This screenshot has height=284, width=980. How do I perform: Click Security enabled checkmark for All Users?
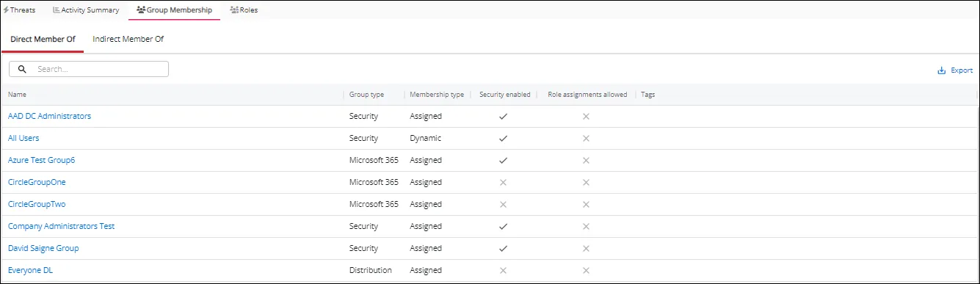(x=503, y=138)
